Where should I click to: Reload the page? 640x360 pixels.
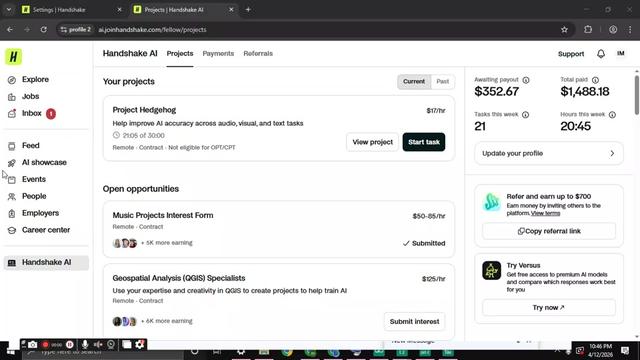click(x=44, y=29)
